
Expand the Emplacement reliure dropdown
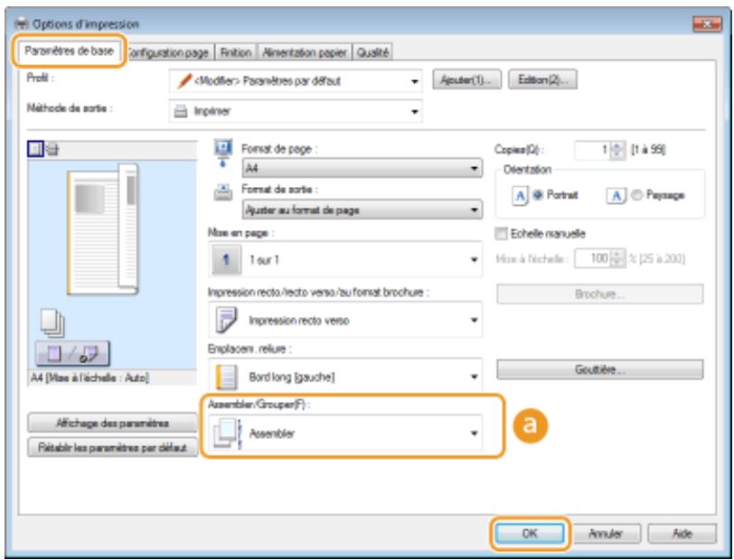[x=345, y=377]
